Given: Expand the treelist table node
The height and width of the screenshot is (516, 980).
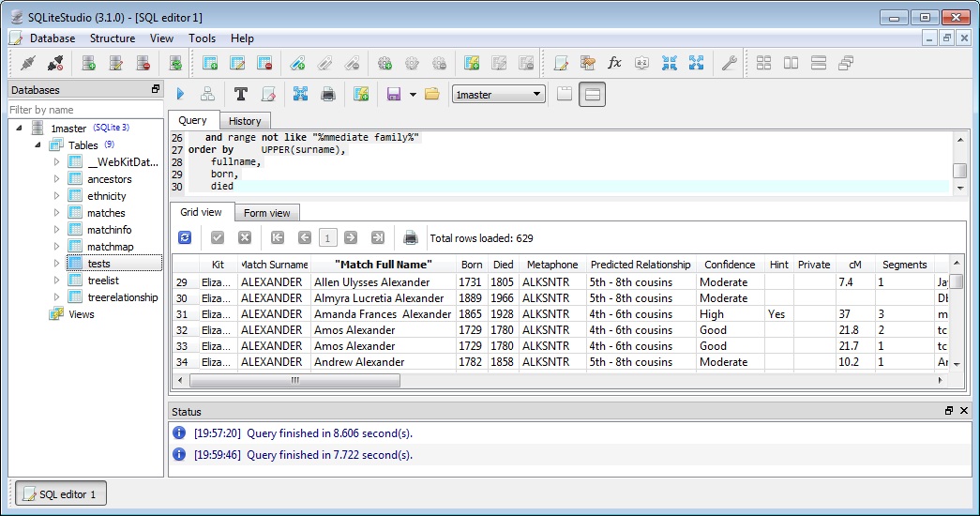Looking at the screenshot, I should click(57, 281).
